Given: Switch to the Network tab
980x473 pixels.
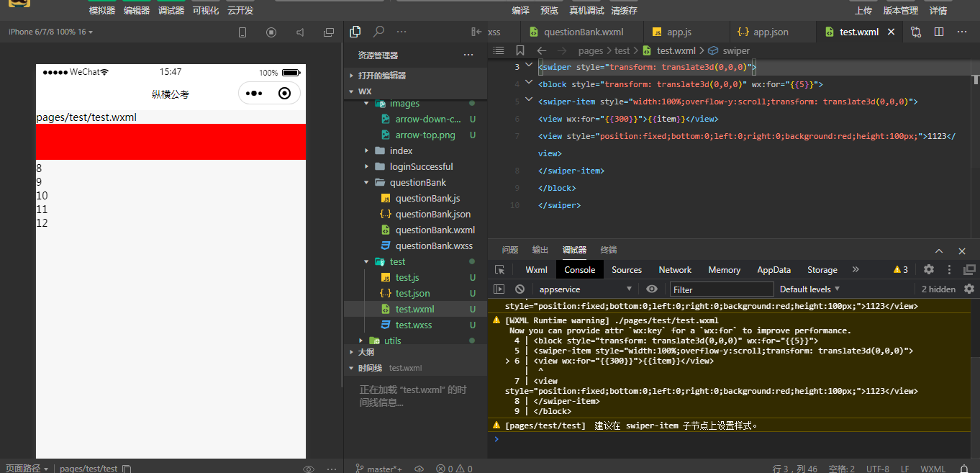Looking at the screenshot, I should tap(675, 270).
